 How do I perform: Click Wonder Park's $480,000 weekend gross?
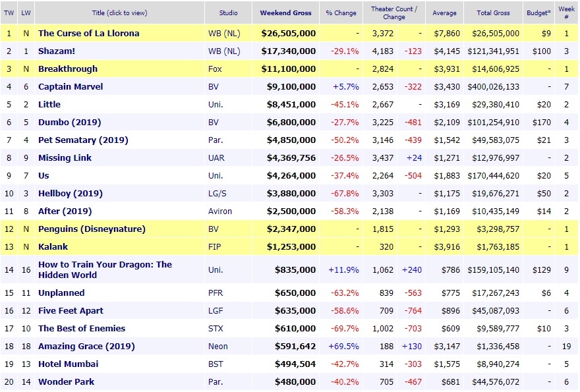[295, 381]
